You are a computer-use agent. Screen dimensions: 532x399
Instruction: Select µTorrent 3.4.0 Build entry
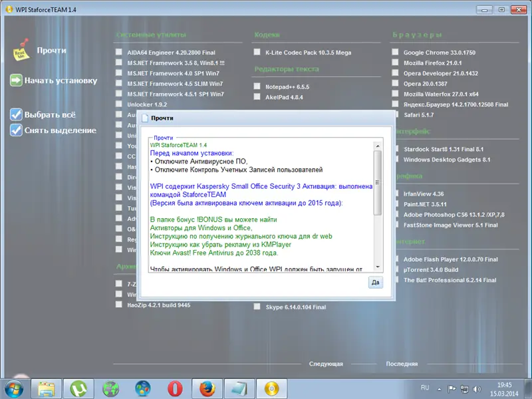point(430,270)
